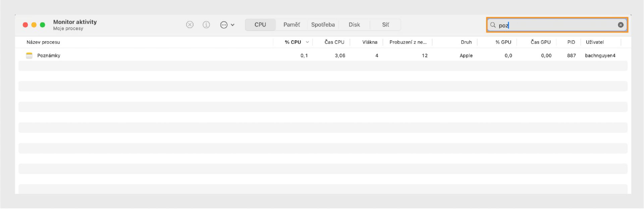This screenshot has width=644, height=209.
Task: Open process info with the i icon
Action: click(x=206, y=25)
